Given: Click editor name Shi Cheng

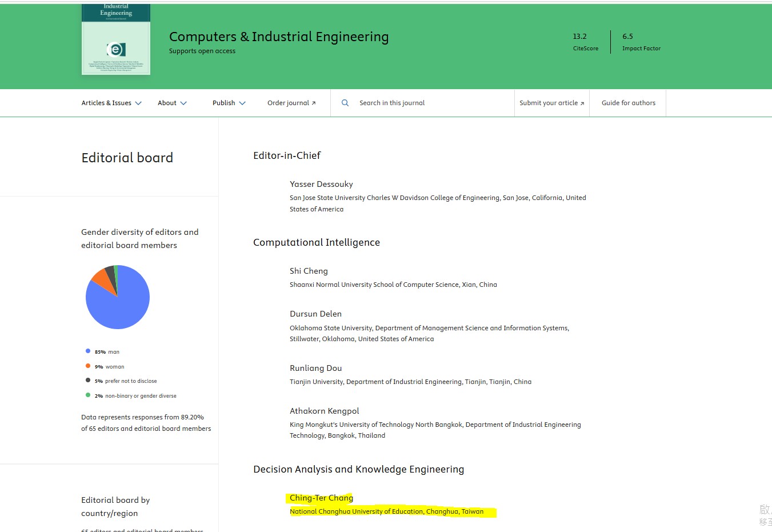Looking at the screenshot, I should pos(309,271).
